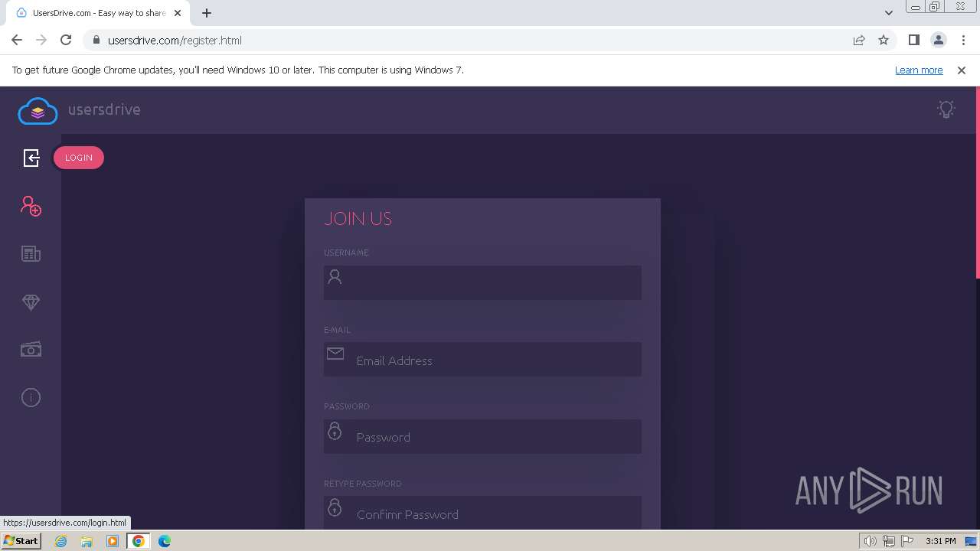Reload the page with the refresh icon

tap(66, 40)
